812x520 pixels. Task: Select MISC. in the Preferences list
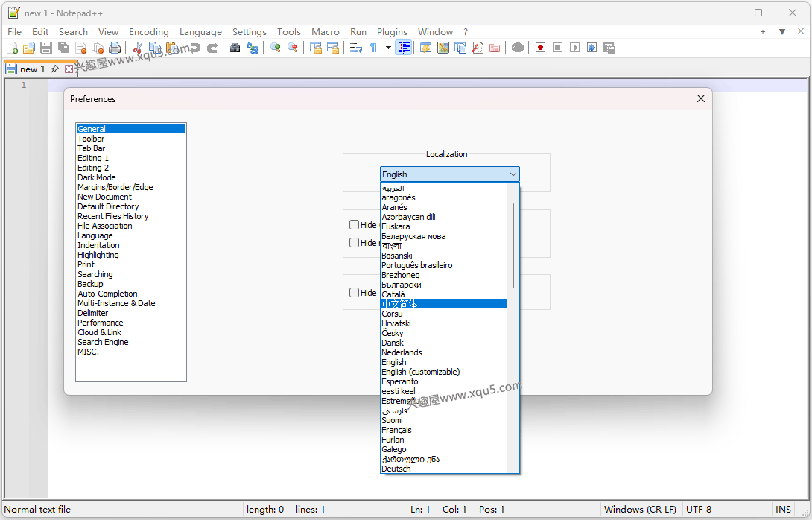pyautogui.click(x=130, y=352)
